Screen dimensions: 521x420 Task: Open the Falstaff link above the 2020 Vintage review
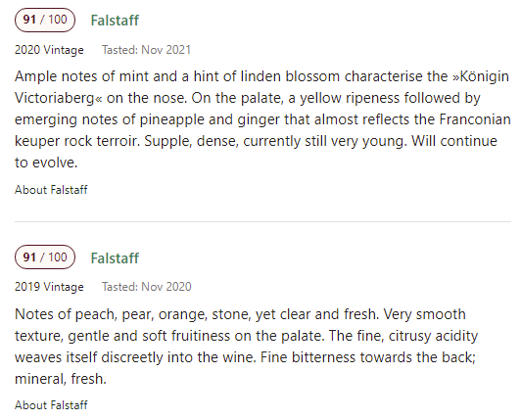(115, 21)
